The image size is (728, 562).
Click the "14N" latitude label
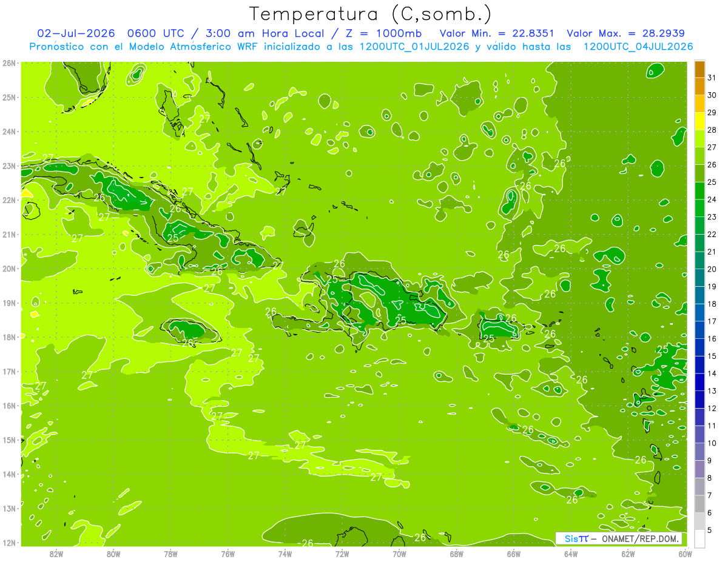9,474
